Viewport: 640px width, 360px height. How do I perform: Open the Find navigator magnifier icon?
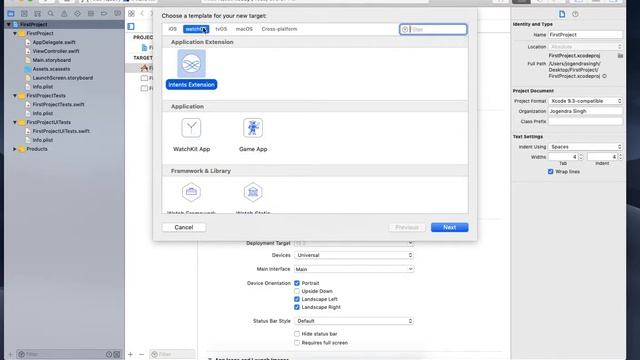[51, 13]
